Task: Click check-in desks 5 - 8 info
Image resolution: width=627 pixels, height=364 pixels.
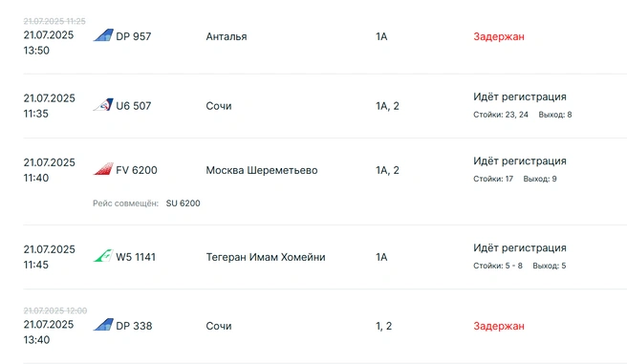Action: (498, 266)
